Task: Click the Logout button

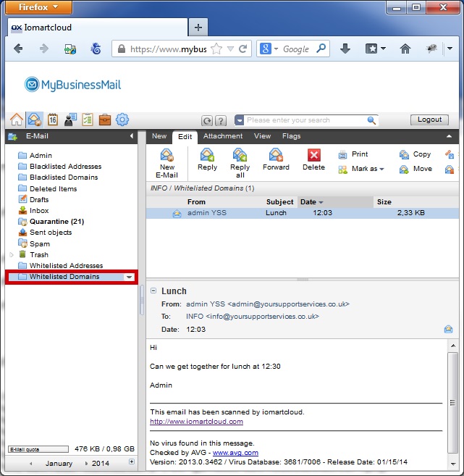Action: (x=429, y=120)
